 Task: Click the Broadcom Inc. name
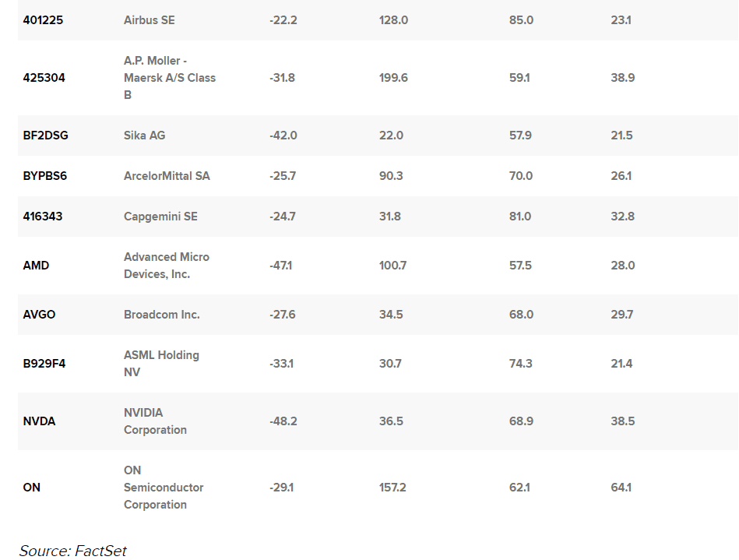[161, 315]
